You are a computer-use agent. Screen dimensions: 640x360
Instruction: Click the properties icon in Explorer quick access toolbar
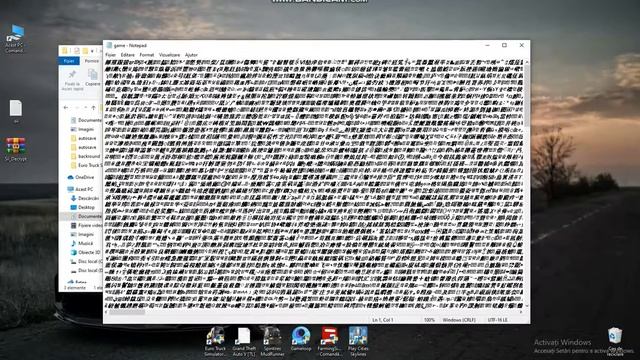click(76, 51)
